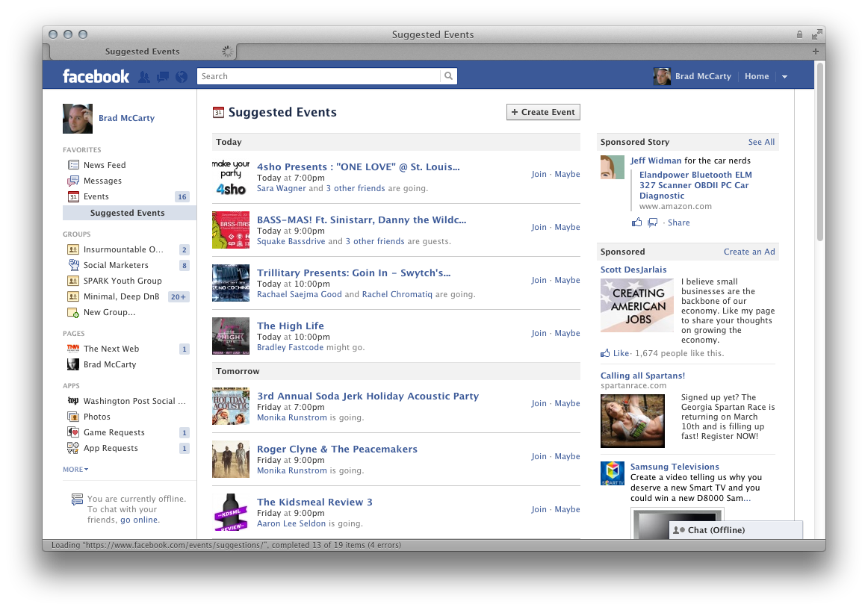Open the account dropdown arrow in header
Viewport: 868px width, 610px height.
tap(784, 77)
